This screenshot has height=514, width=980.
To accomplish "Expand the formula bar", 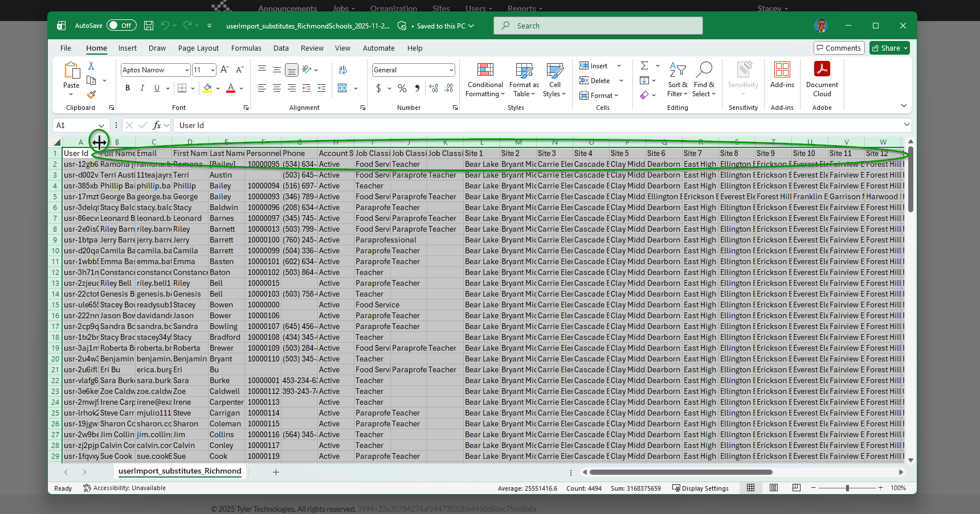I will coord(906,125).
